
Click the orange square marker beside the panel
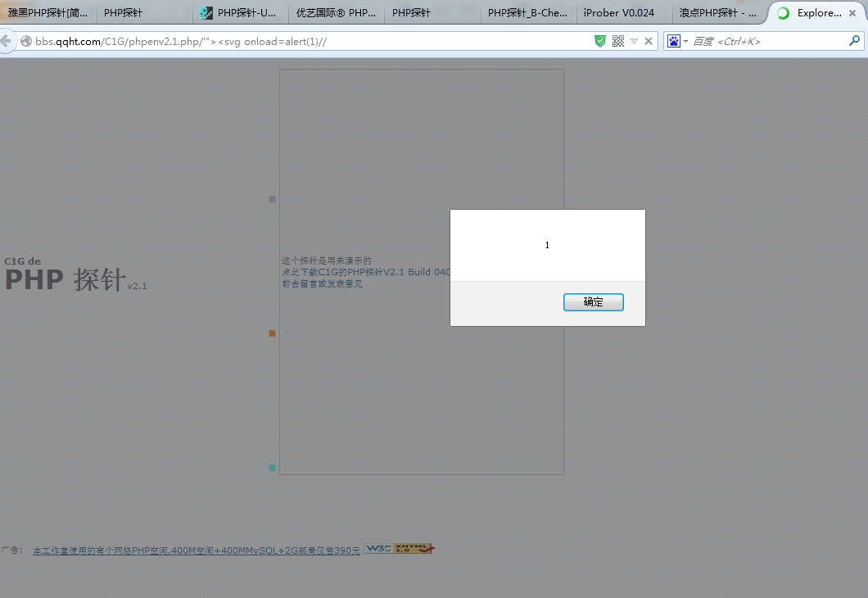click(273, 333)
